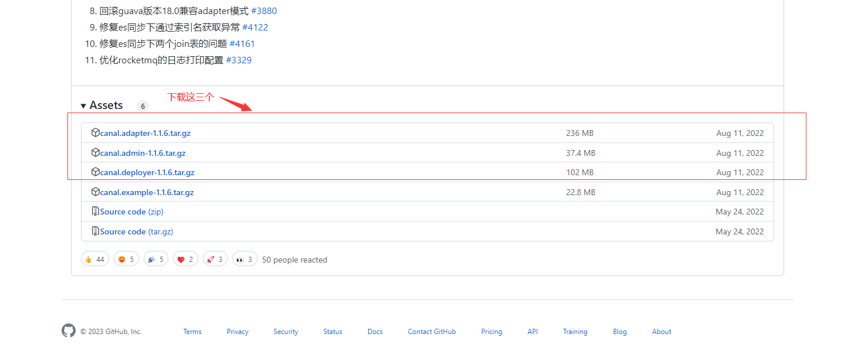Click zip file icon beside Source code (zip)
The image size is (868, 344).
tap(96, 211)
